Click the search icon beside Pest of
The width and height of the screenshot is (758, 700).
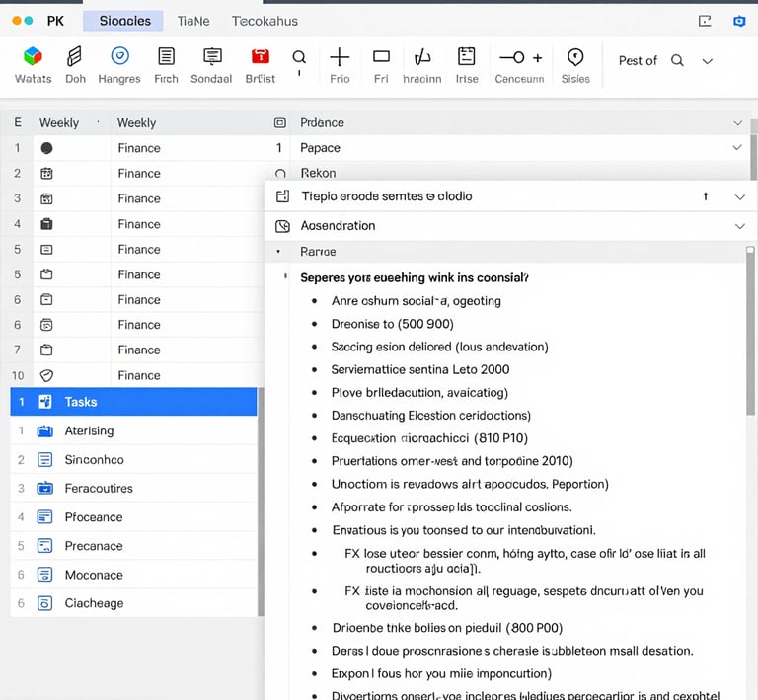click(x=677, y=61)
